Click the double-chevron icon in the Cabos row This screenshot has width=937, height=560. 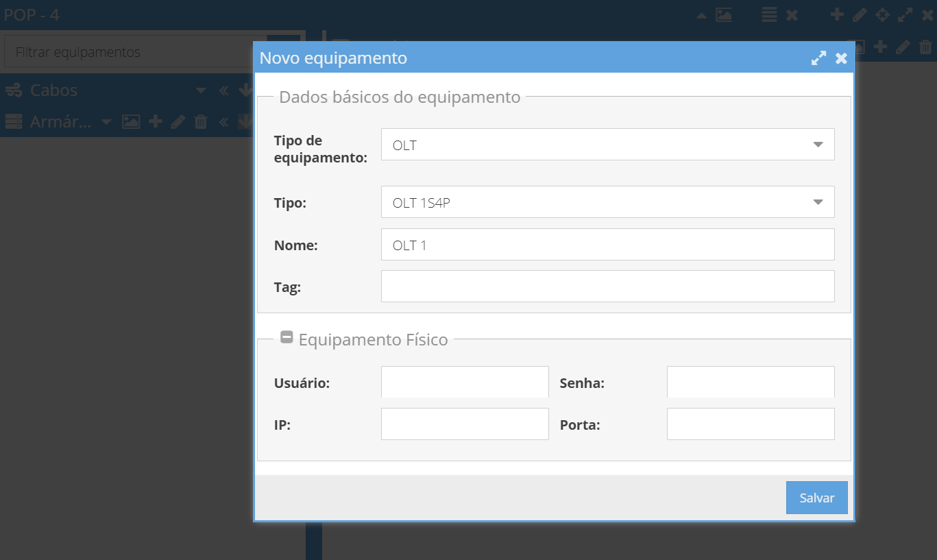click(223, 90)
